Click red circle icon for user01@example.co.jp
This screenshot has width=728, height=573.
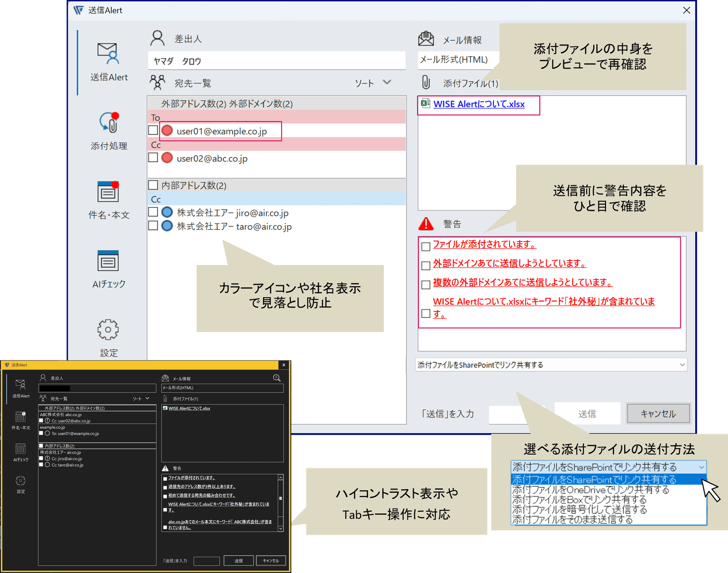167,130
